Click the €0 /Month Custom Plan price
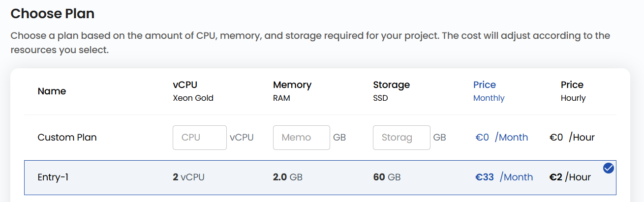This screenshot has width=644, height=202. [501, 138]
